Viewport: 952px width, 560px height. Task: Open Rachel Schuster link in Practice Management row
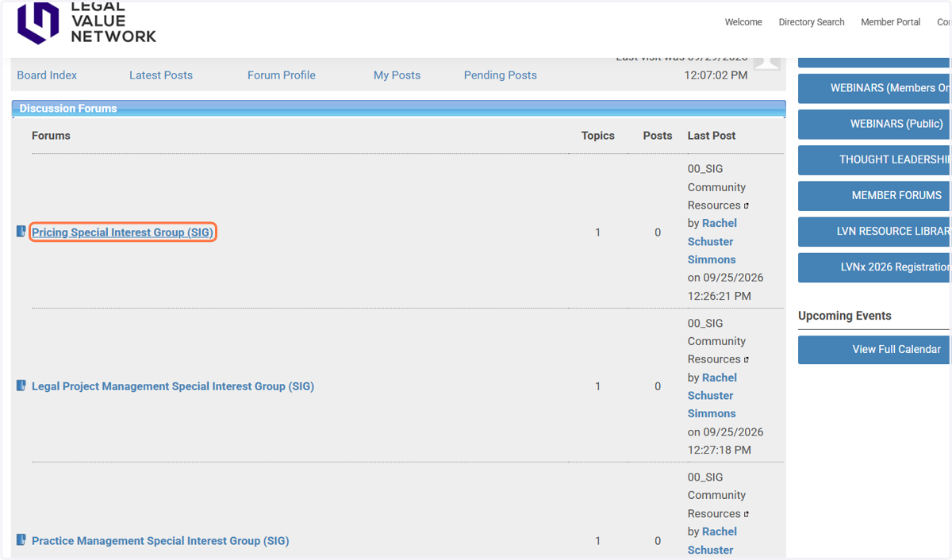[x=712, y=540]
